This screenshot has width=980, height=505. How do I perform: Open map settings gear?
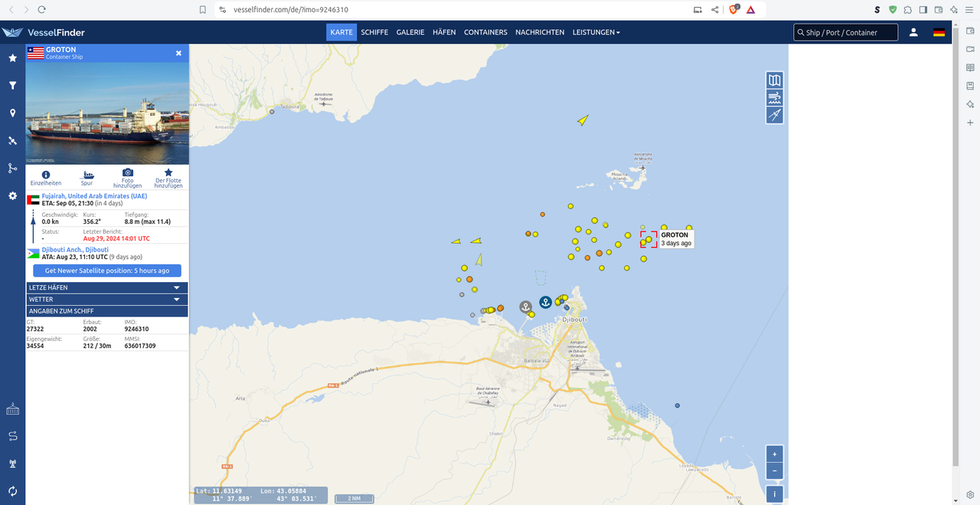coord(12,196)
